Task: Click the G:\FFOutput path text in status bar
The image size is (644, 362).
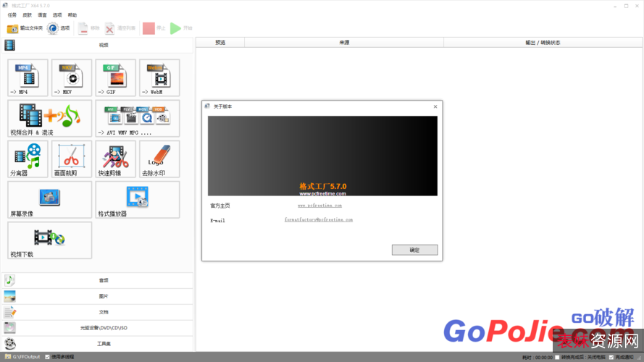Action: point(26,357)
